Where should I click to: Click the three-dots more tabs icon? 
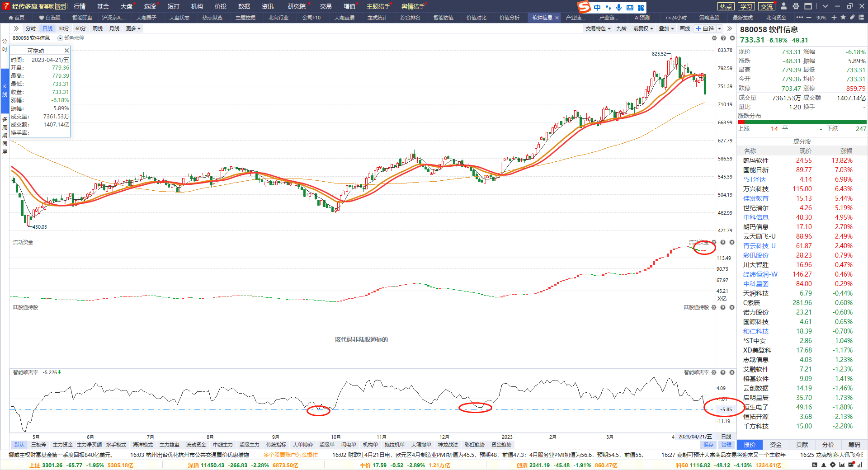(800, 18)
